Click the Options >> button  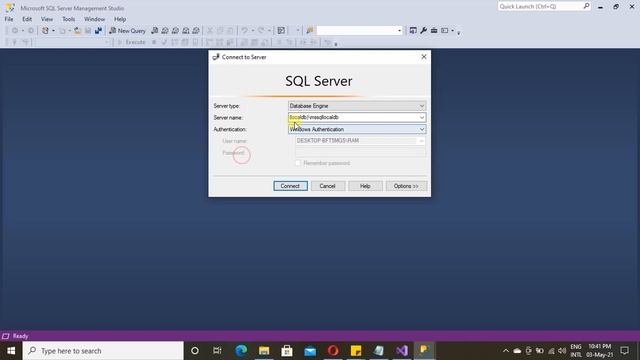click(406, 186)
